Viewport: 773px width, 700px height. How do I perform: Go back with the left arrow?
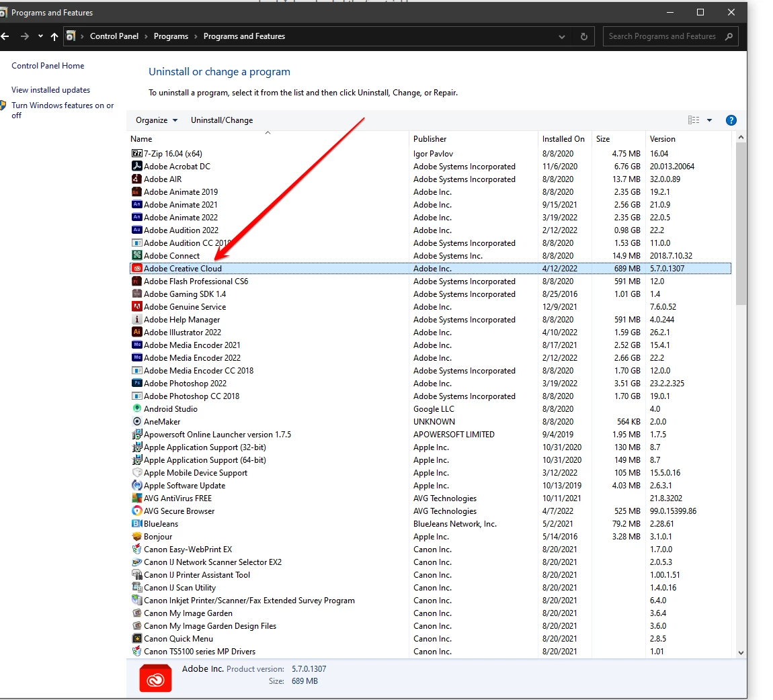click(x=5, y=36)
